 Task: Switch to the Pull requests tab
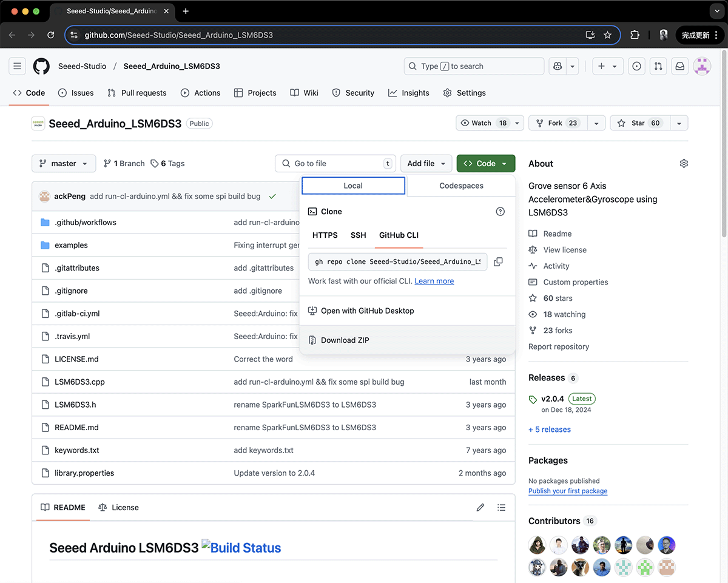pyautogui.click(x=136, y=93)
